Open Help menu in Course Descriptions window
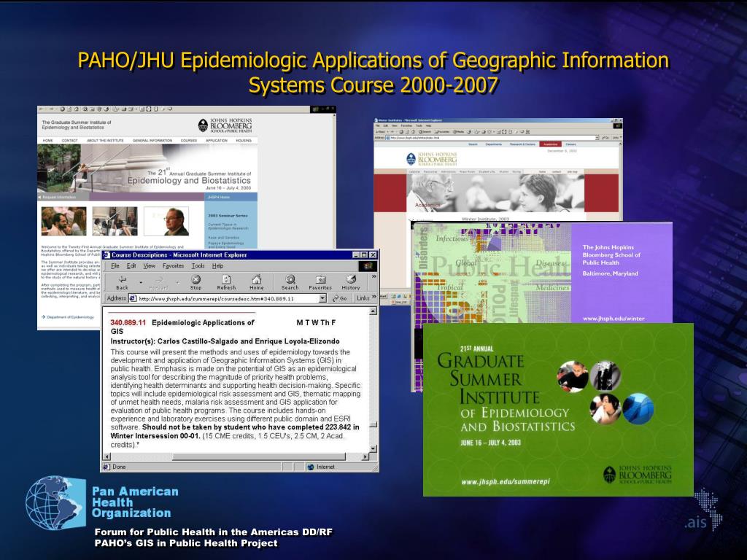Screen dimensions: 747x560 (x=217, y=266)
